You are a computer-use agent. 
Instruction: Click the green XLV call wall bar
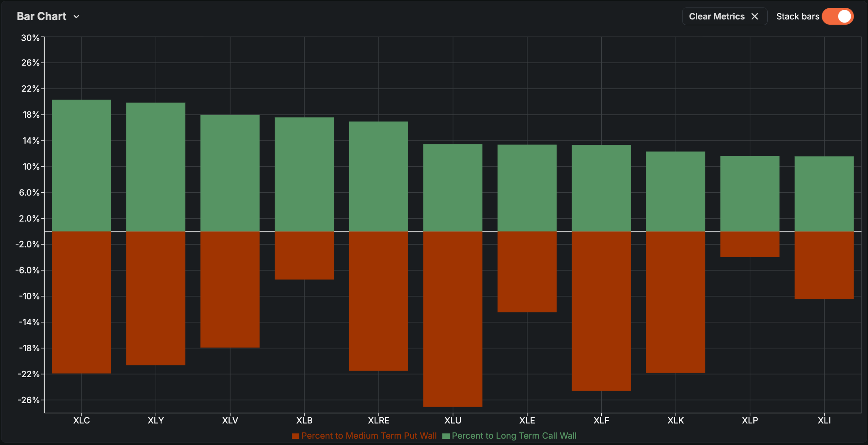click(230, 173)
